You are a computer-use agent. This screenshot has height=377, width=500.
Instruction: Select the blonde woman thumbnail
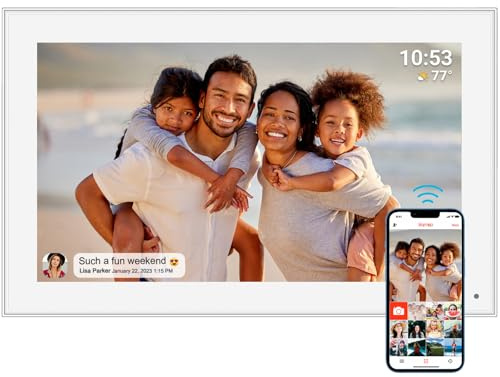pyautogui.click(x=435, y=329)
